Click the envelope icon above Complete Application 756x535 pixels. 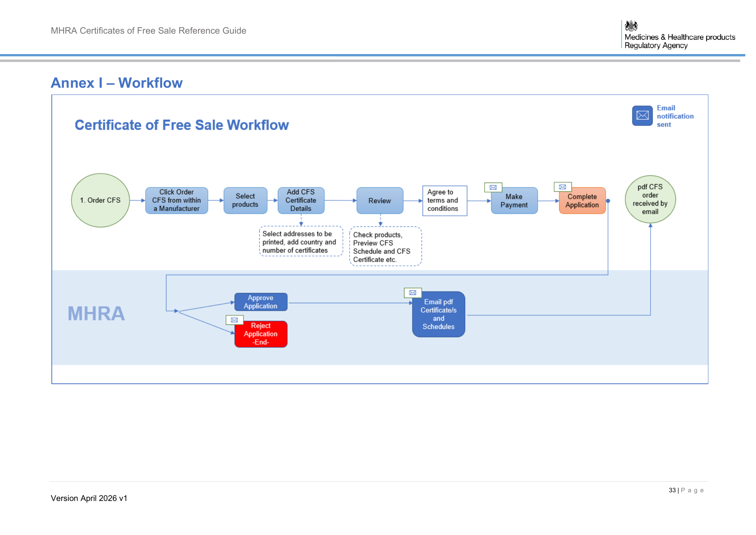coord(562,187)
